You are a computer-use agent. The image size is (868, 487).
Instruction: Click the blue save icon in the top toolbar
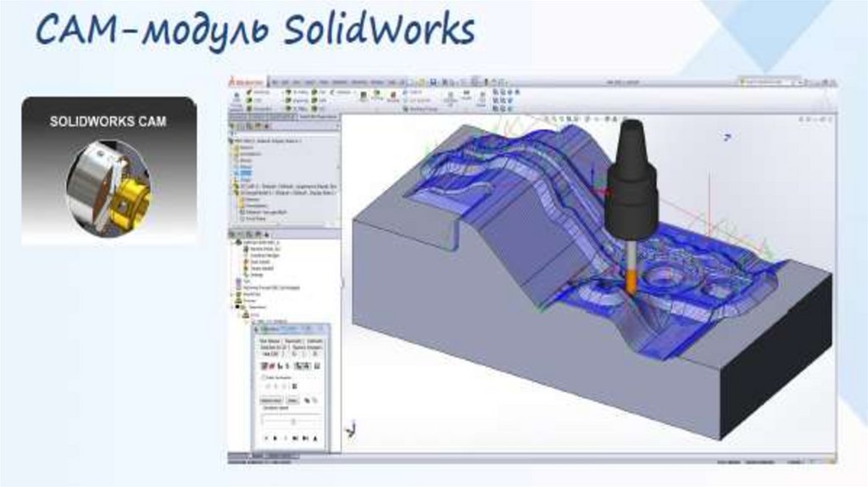click(433, 82)
